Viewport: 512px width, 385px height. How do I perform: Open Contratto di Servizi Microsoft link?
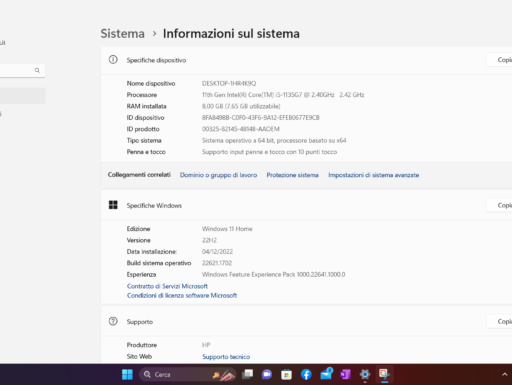coord(167,286)
